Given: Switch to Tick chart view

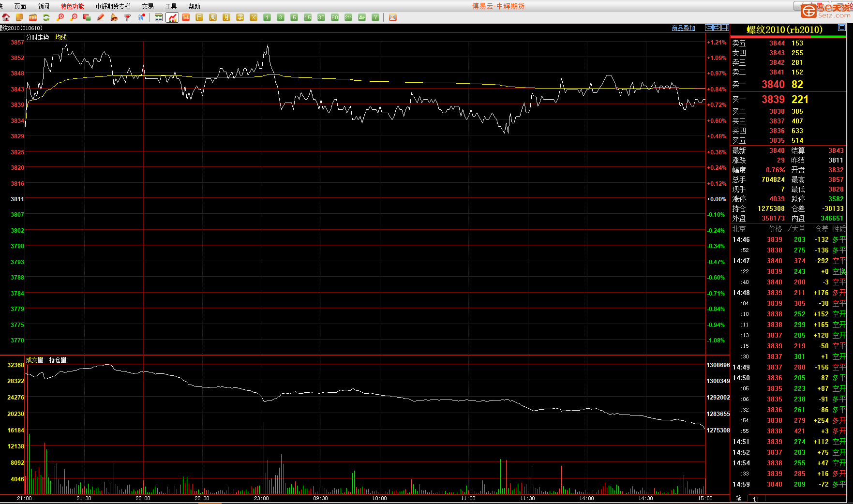Looking at the screenshot, I should (x=186, y=17).
